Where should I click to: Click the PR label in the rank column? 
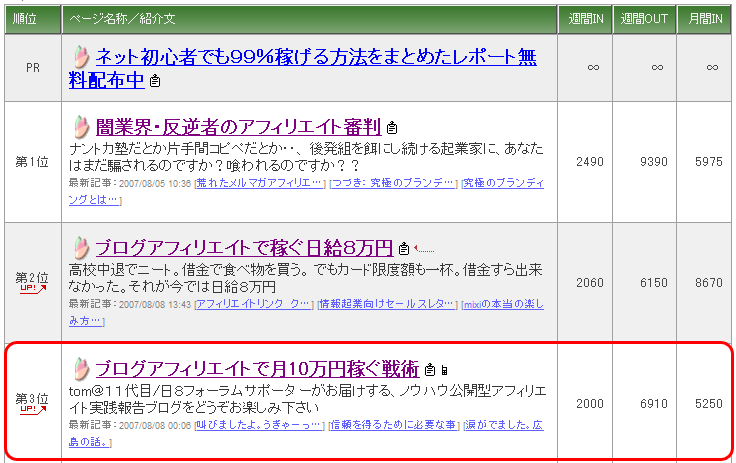tap(33, 68)
